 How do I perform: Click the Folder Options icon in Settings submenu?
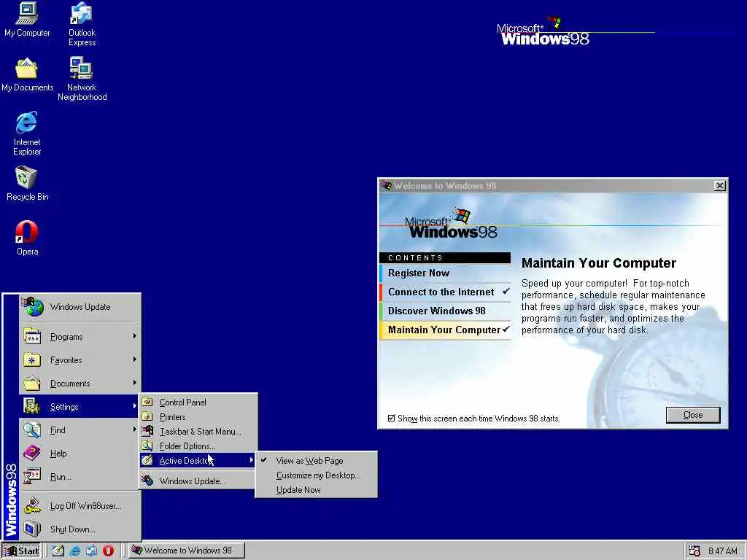pos(147,446)
